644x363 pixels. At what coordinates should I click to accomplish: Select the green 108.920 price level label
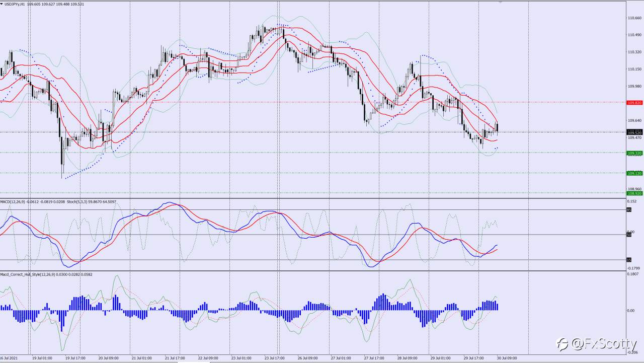tap(634, 193)
